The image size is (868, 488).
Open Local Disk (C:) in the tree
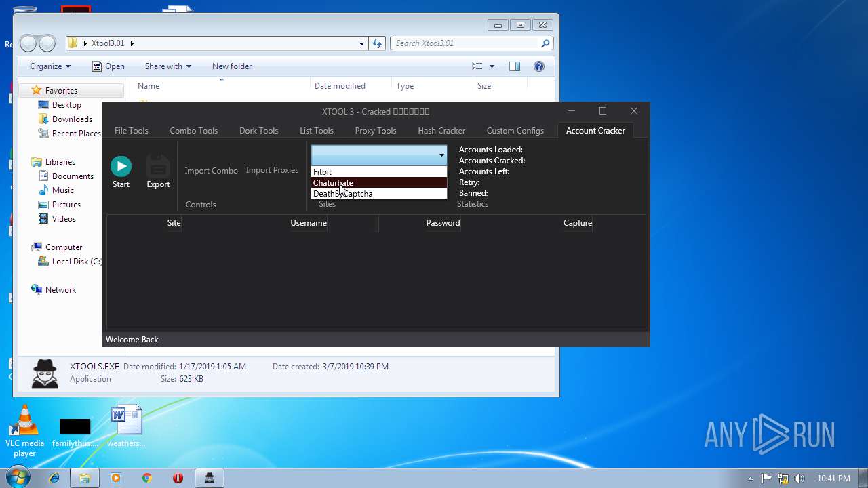click(x=76, y=262)
